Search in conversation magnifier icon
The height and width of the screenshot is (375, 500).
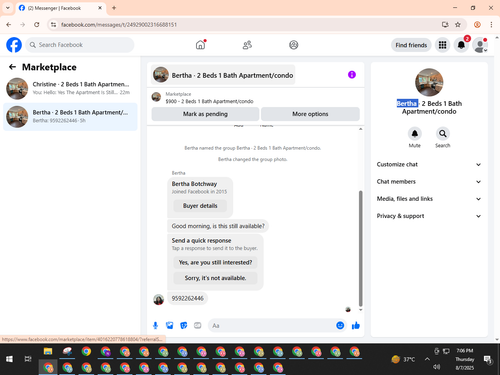click(443, 134)
